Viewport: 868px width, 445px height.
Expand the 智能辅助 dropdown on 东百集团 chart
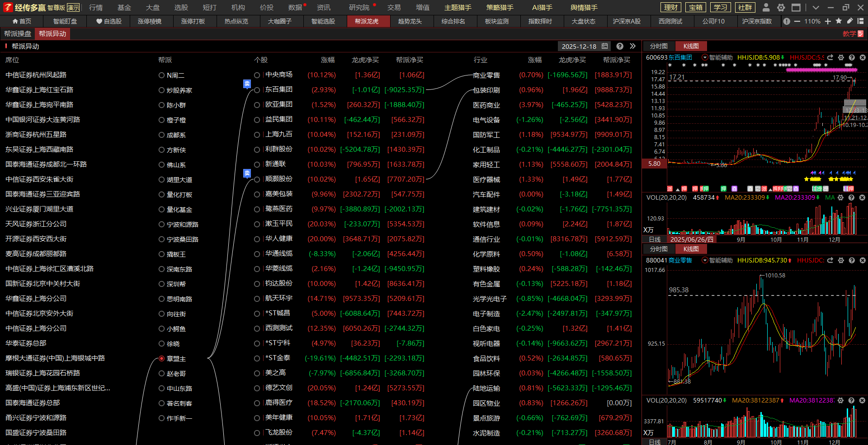(704, 57)
